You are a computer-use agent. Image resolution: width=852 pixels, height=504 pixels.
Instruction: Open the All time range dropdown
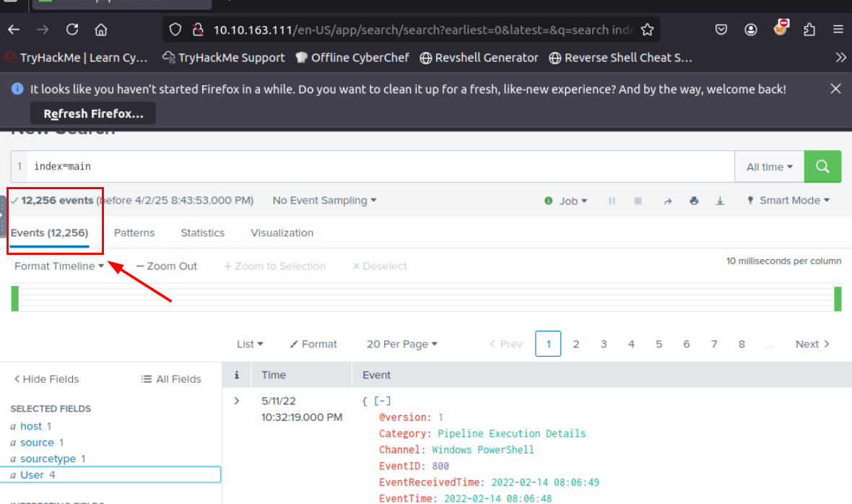[x=769, y=167]
